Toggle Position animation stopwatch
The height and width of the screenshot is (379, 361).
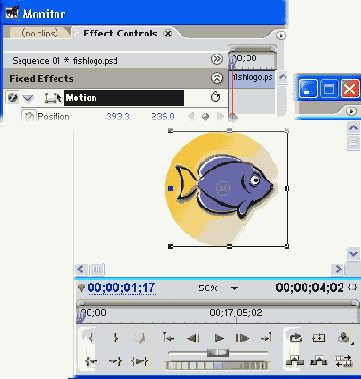pyautogui.click(x=29, y=116)
